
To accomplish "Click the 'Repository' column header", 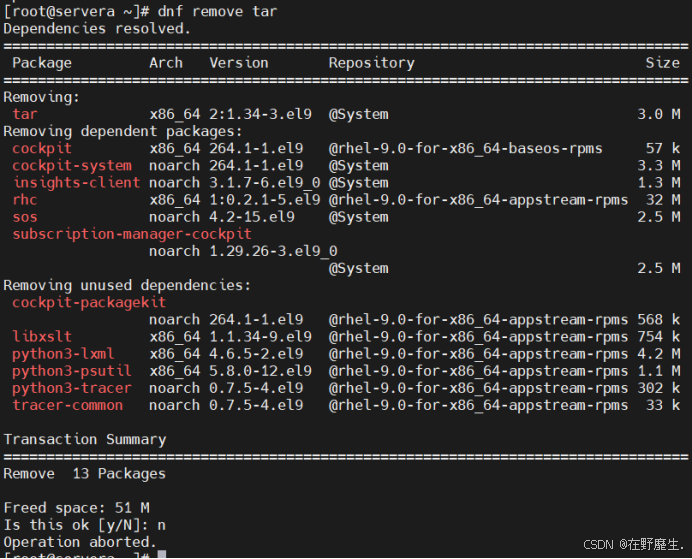I will pyautogui.click(x=372, y=63).
